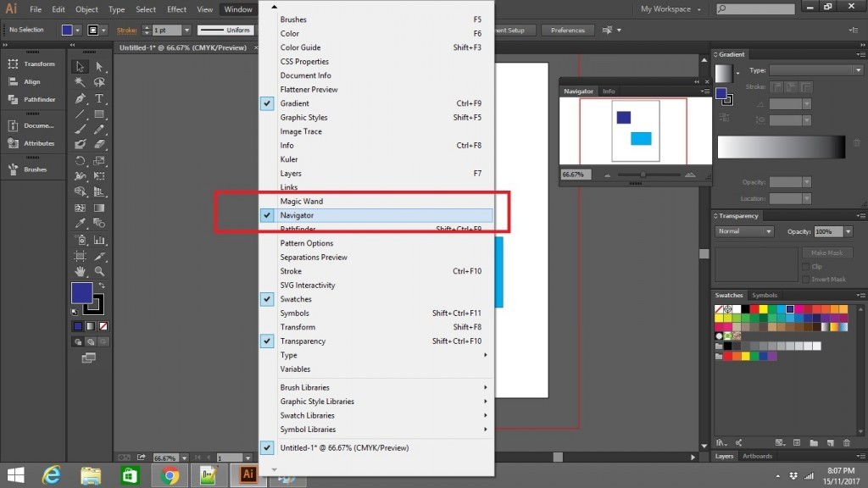The image size is (868, 488).
Task: Open the Window menu
Action: pos(238,9)
